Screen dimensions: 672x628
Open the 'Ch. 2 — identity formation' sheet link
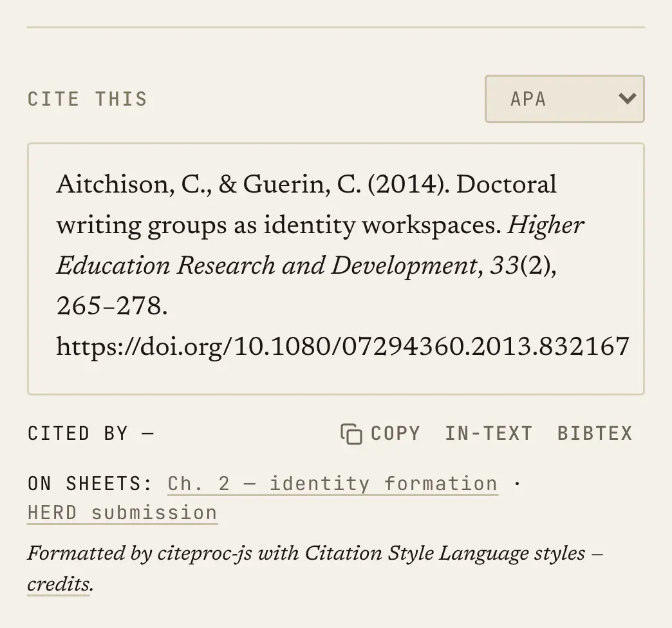333,484
